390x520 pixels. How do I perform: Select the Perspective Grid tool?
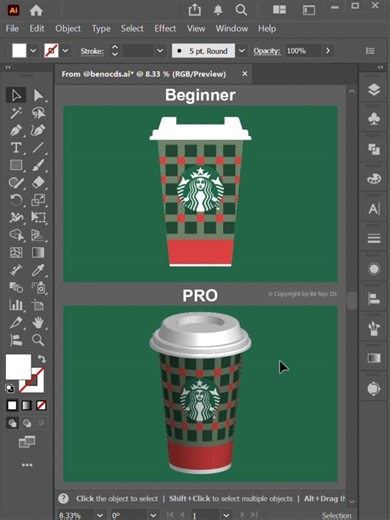(38, 235)
